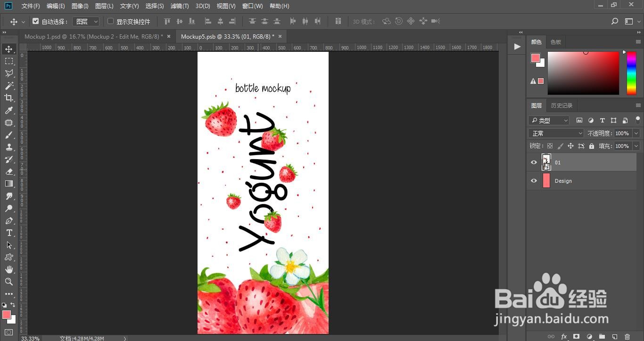
Task: Select the Pen tool
Action: click(9, 220)
